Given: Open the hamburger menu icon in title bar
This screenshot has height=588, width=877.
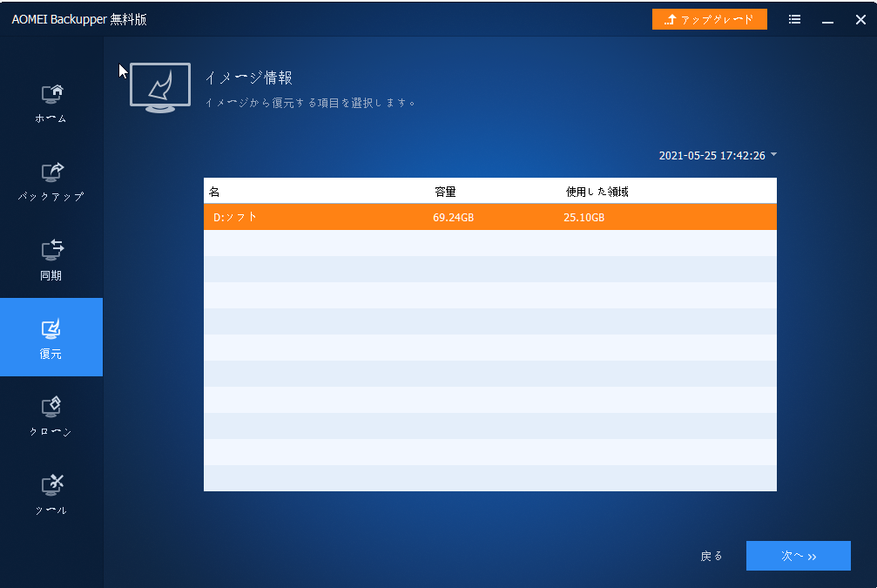Looking at the screenshot, I should pyautogui.click(x=794, y=19).
